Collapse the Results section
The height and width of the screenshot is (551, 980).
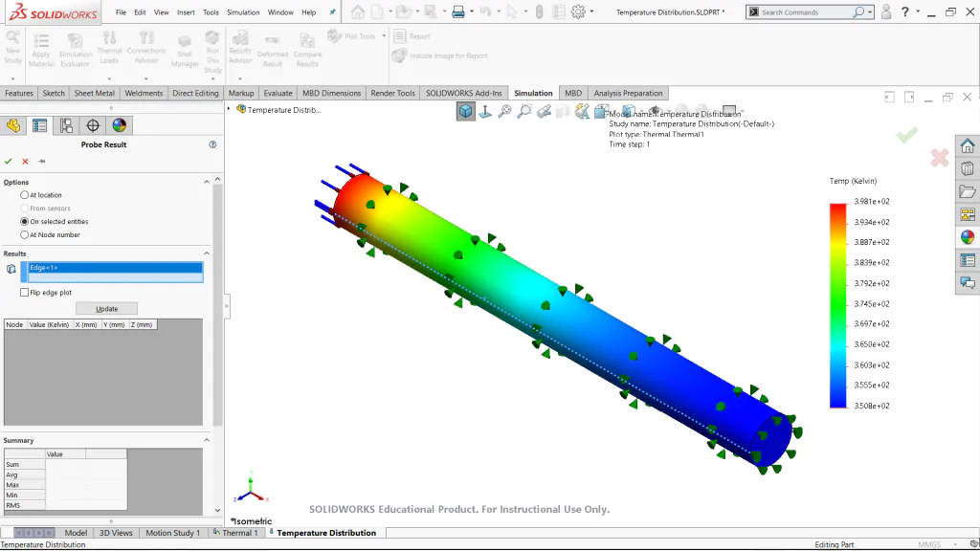click(x=207, y=253)
